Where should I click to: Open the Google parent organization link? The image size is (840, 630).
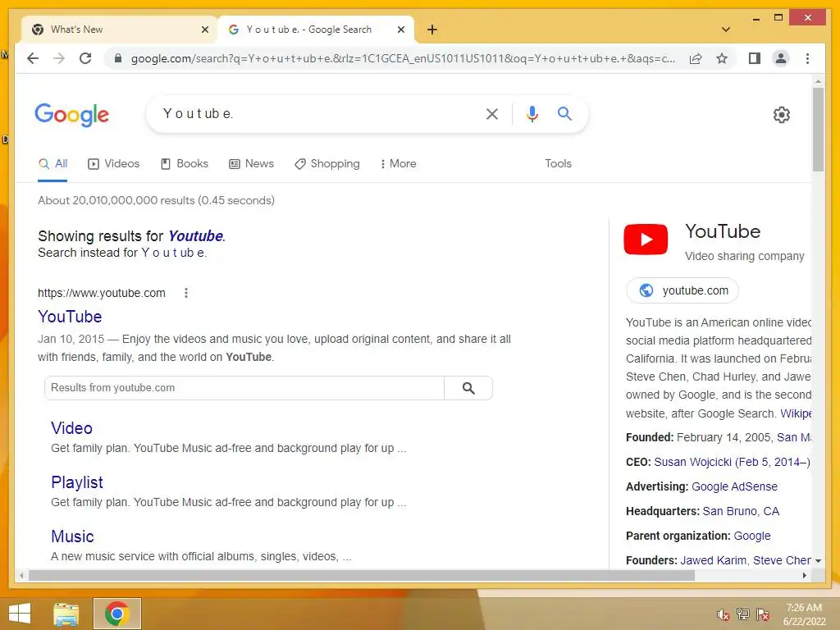click(752, 536)
